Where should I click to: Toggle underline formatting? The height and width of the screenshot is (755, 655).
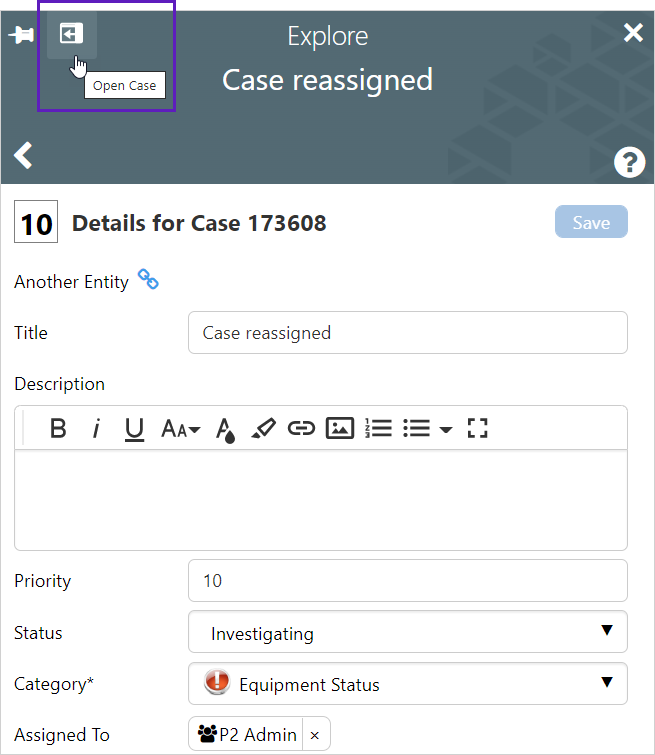134,428
